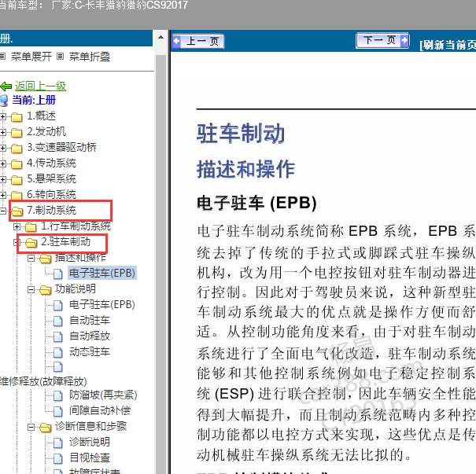Image resolution: width=476 pixels, height=474 pixels.
Task: Open the 动态驻车 page
Action: pyautogui.click(x=90, y=352)
